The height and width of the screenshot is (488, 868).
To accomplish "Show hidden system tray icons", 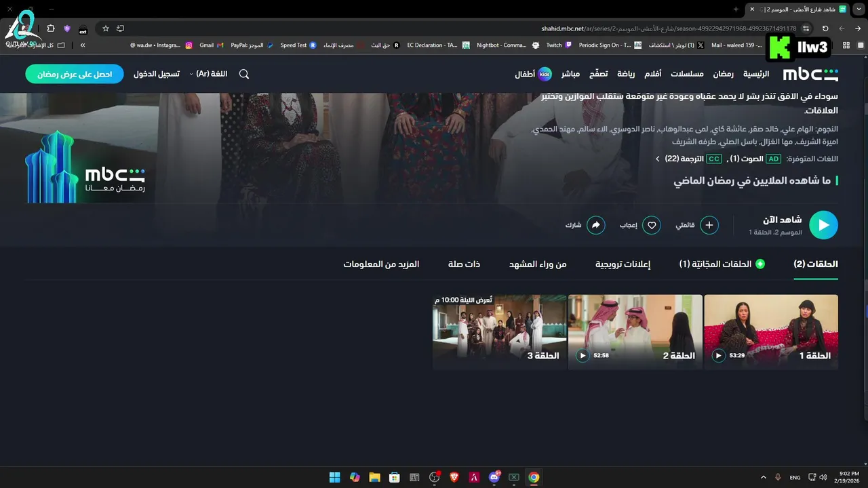I will coord(764,477).
